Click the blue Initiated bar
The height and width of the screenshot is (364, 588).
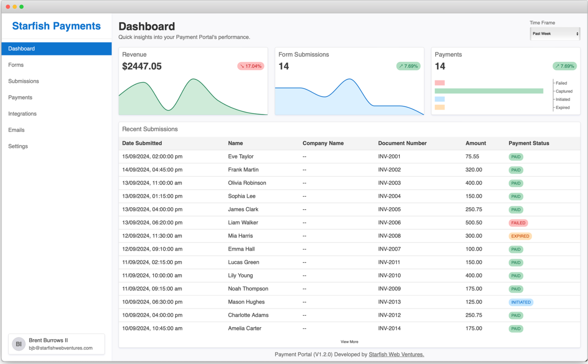440,99
